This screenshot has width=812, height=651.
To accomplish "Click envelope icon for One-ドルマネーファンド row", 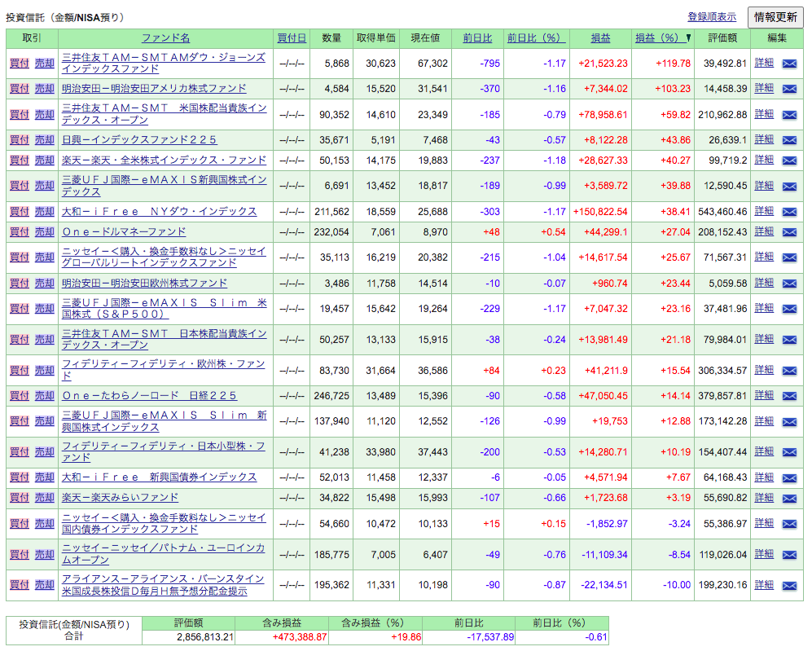I will (x=788, y=232).
